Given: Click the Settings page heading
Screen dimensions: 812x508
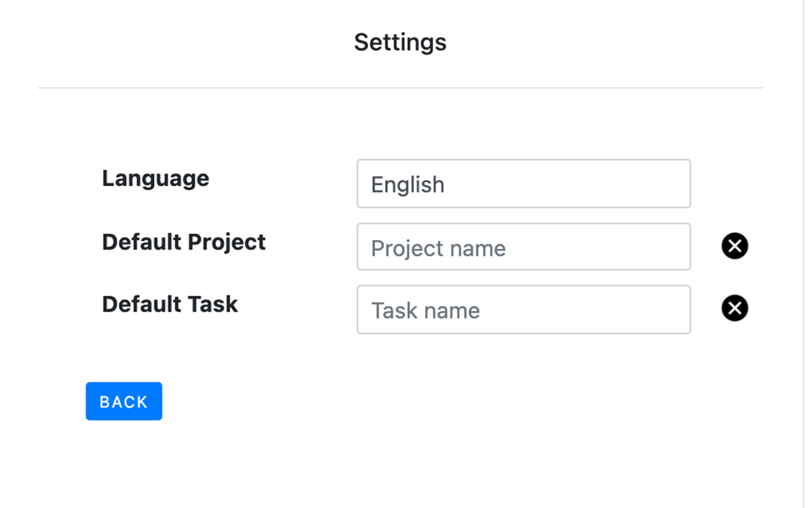Looking at the screenshot, I should click(400, 43).
